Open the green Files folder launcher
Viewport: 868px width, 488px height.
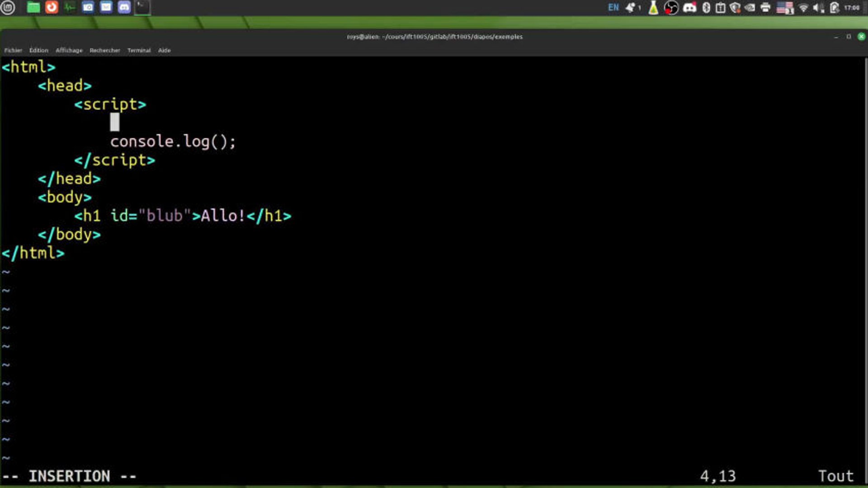pos(33,7)
